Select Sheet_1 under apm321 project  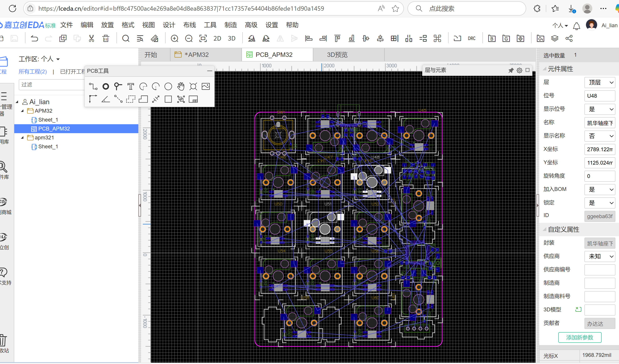(48, 147)
